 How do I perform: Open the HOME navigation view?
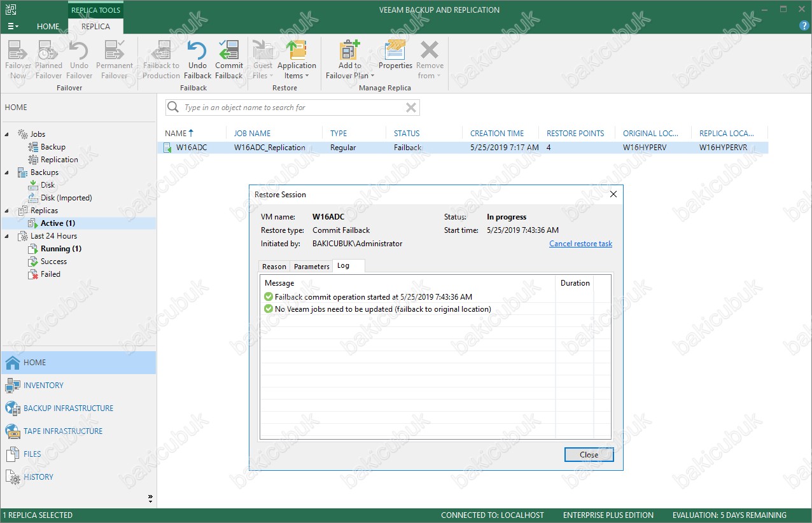click(78, 363)
